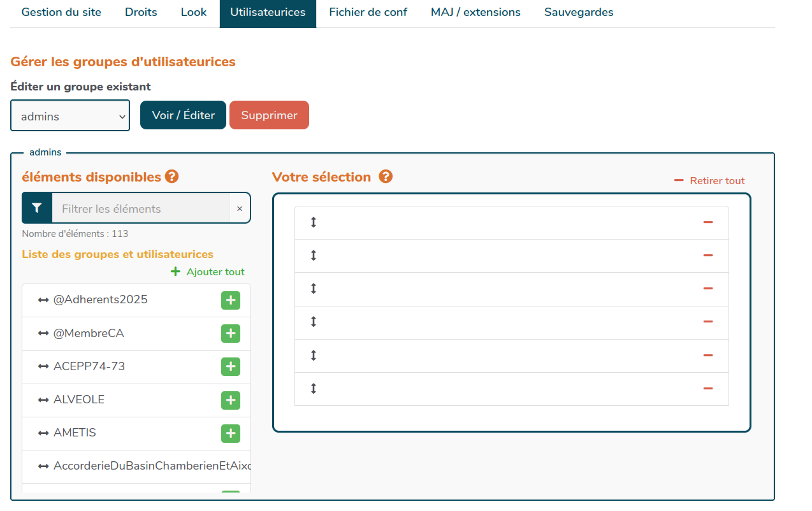Open the Fichier de conf tab

tap(368, 13)
